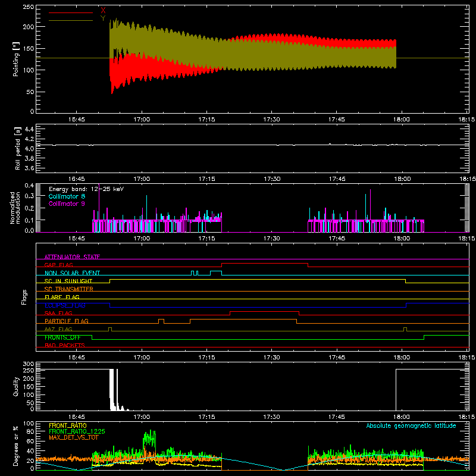476x476 pixels.
Task: Click the FLARE_FLAG label
Action: [62, 297]
